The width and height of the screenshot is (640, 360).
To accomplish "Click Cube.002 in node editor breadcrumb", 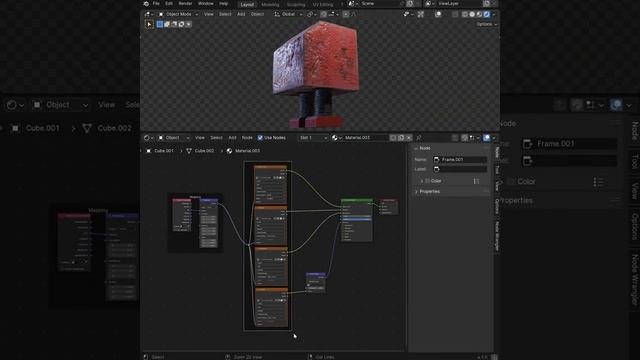I will 204,151.
